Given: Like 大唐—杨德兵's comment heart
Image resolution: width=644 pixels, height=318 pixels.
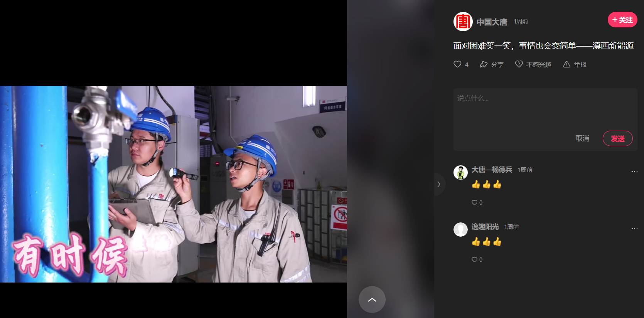Looking at the screenshot, I should pyautogui.click(x=474, y=203).
